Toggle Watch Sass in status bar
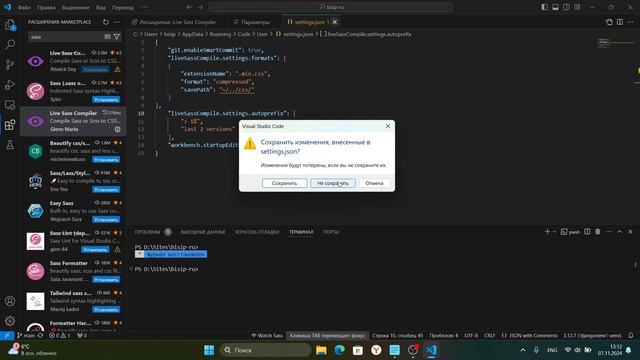This screenshot has height=360, width=640. [x=267, y=336]
